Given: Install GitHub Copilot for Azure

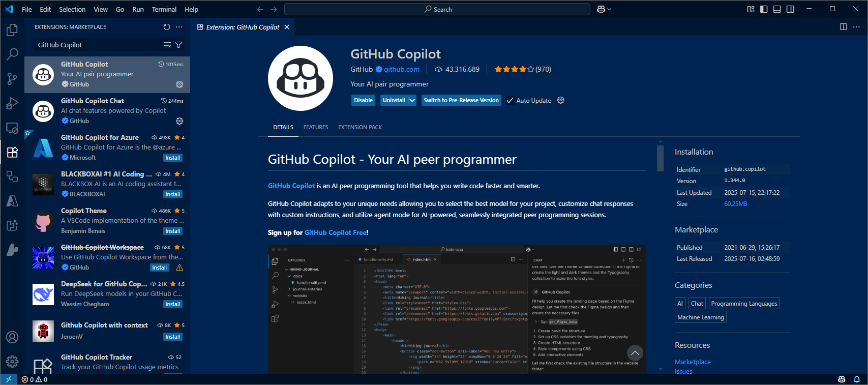Looking at the screenshot, I should click(173, 158).
